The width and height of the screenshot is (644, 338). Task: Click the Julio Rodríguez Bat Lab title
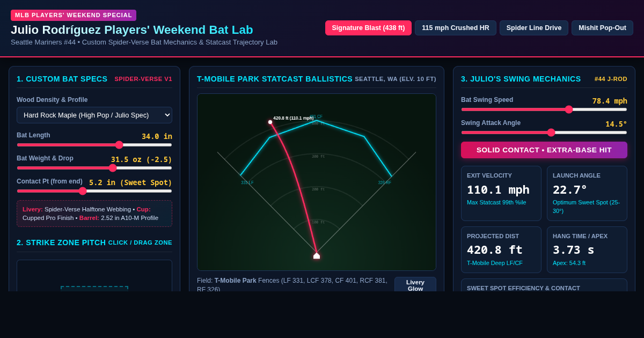(x=132, y=30)
